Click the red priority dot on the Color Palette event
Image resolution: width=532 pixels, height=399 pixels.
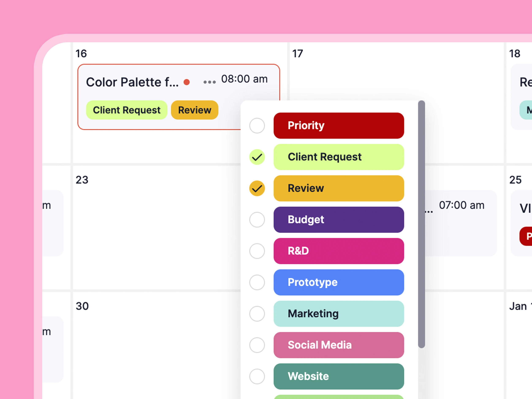(x=187, y=82)
